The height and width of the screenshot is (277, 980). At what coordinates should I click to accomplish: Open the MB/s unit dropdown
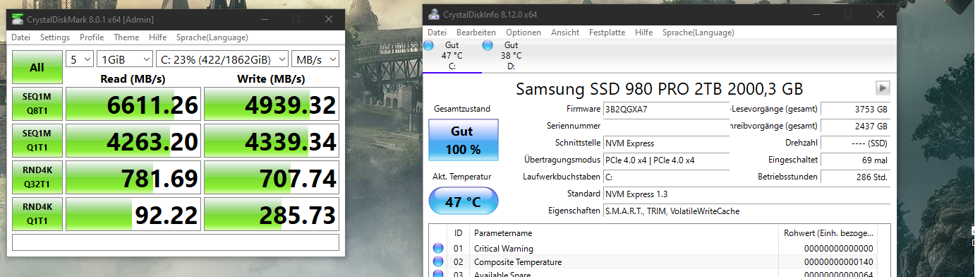point(315,59)
